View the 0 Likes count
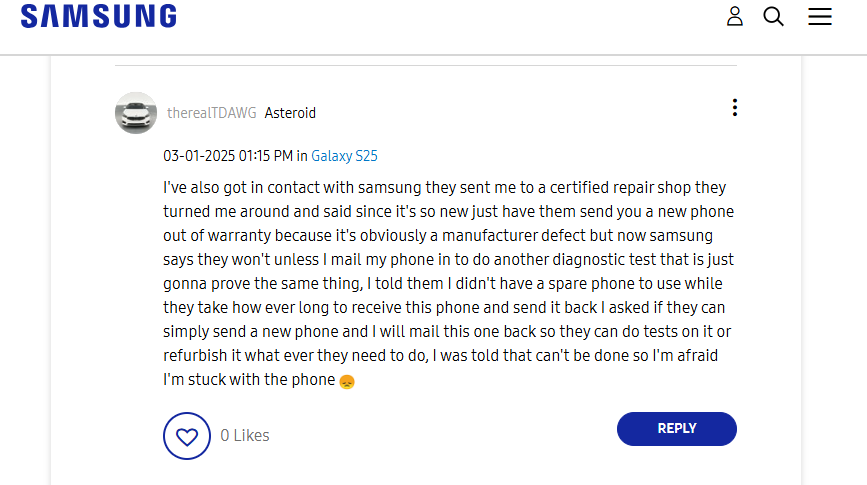The image size is (867, 485). click(245, 436)
